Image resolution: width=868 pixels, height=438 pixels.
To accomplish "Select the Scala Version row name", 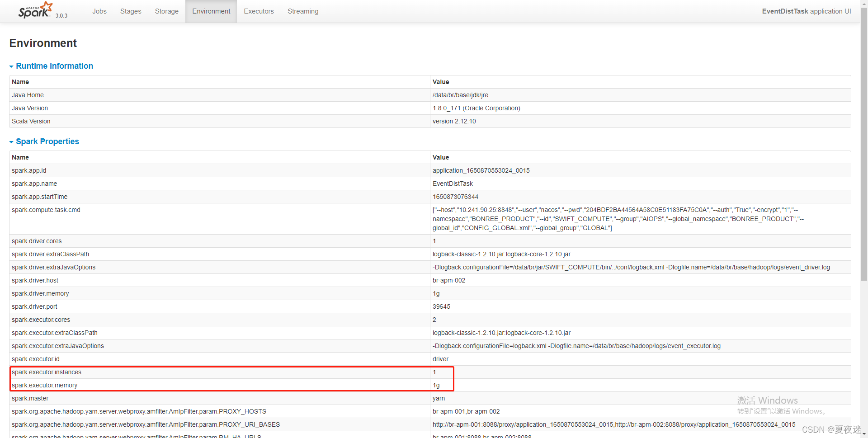I will [31, 121].
